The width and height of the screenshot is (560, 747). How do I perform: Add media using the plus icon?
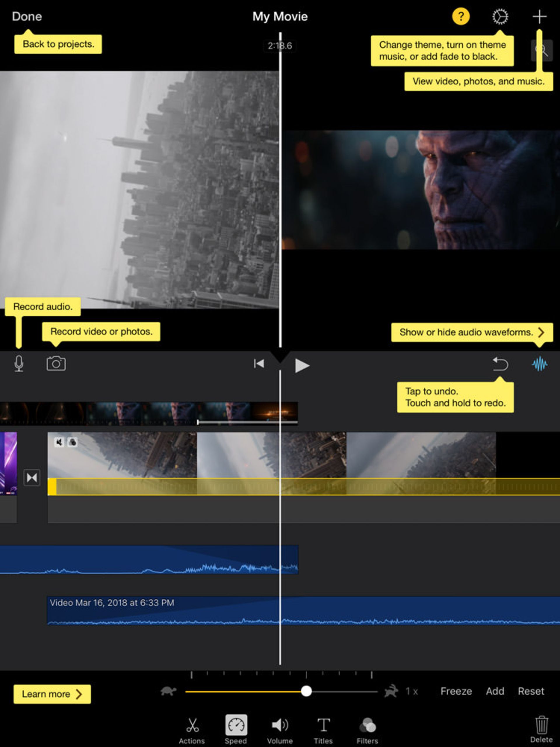tap(539, 16)
